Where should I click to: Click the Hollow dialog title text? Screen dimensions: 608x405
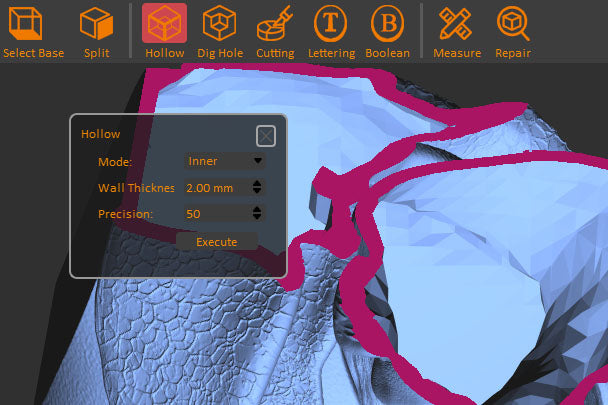point(100,134)
